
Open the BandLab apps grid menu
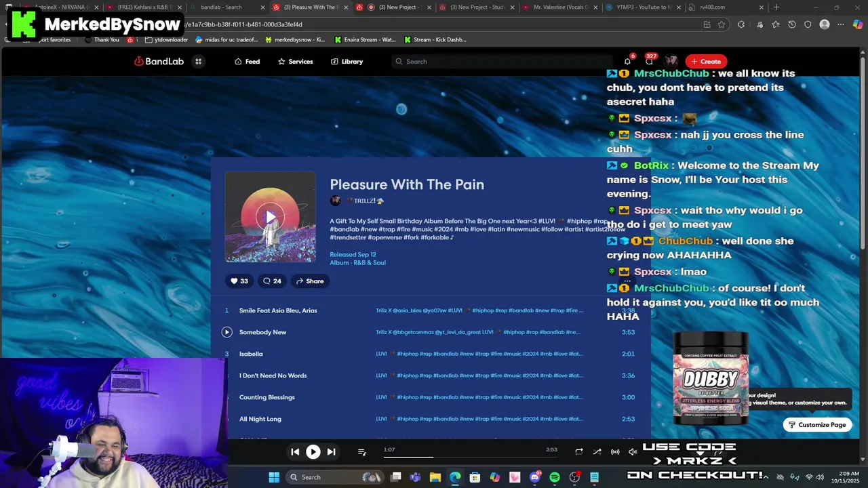(x=199, y=61)
